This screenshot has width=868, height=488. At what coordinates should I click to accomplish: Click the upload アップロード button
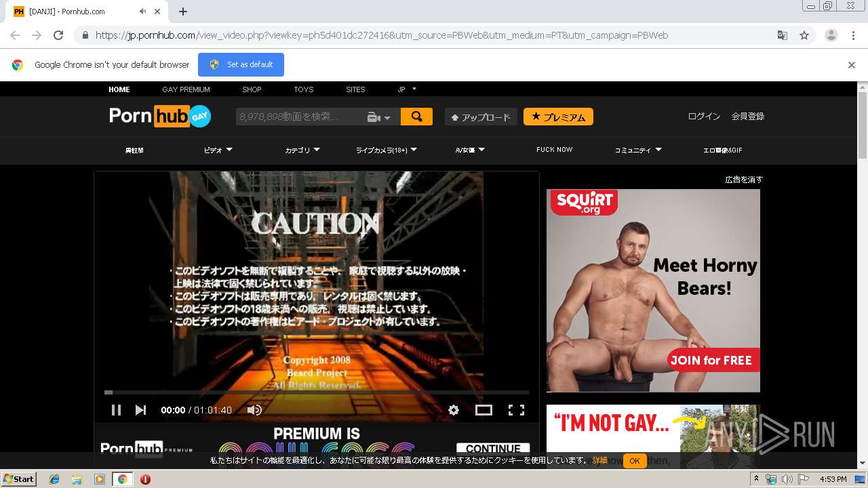point(481,117)
